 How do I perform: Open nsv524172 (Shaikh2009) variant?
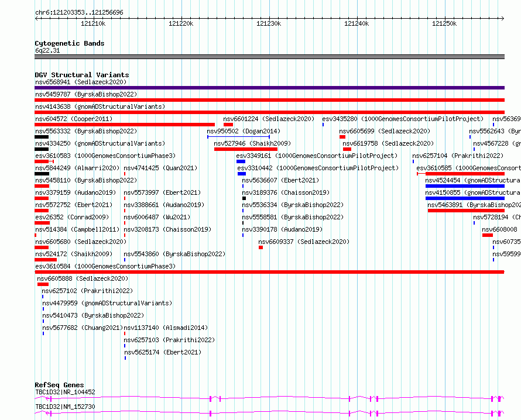[x=74, y=254]
